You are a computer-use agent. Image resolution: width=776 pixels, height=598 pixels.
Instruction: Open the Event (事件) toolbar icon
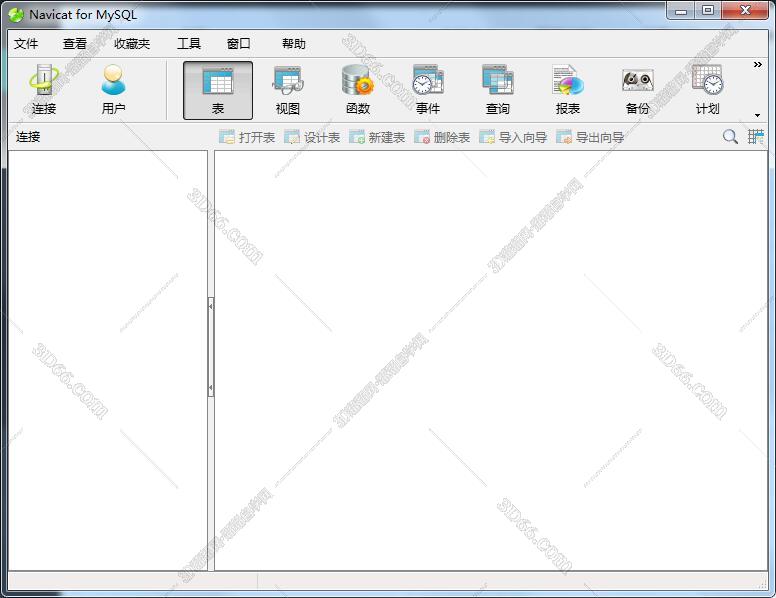(427, 90)
